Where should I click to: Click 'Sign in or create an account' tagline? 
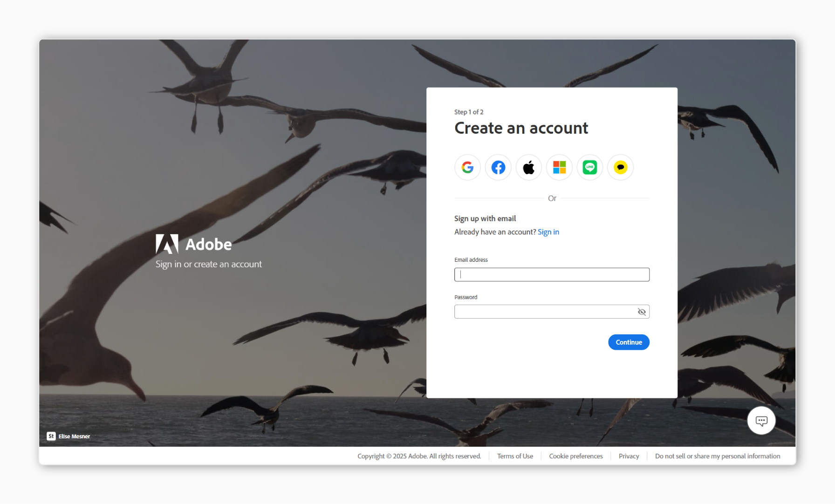(x=209, y=264)
